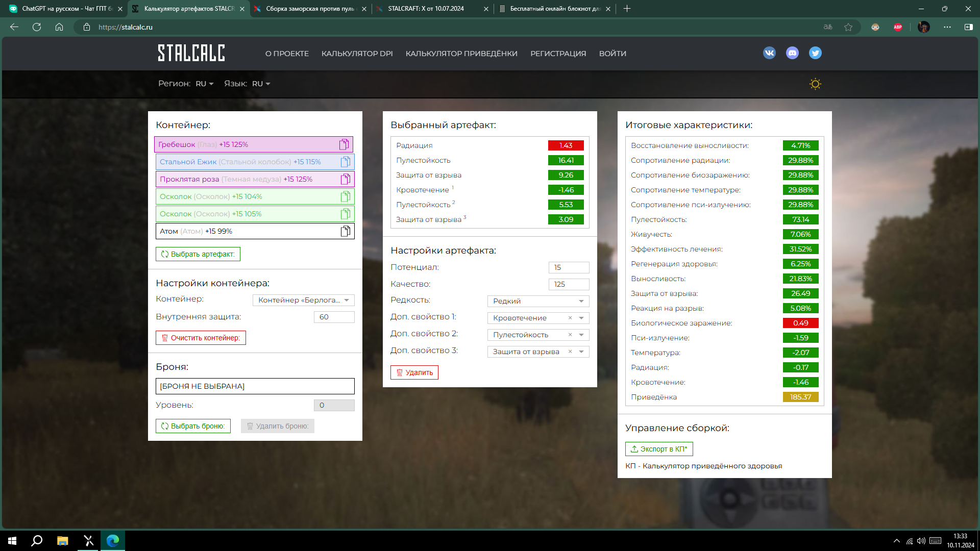This screenshot has width=980, height=551.
Task: Copy the Осколок +15 104% artifact icon
Action: click(346, 196)
